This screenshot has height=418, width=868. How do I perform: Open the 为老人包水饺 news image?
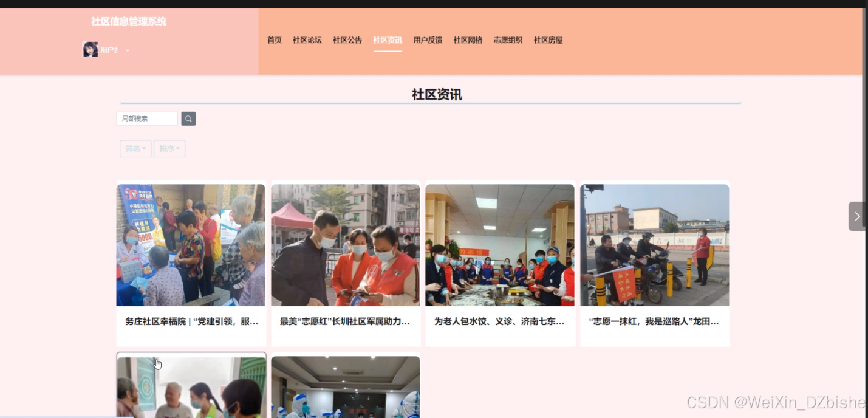point(500,245)
